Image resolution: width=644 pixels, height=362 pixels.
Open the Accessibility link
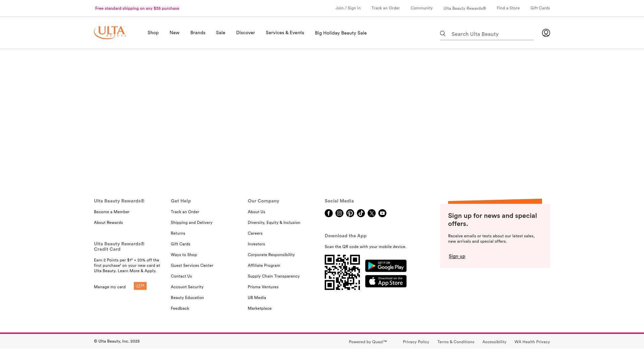click(494, 342)
